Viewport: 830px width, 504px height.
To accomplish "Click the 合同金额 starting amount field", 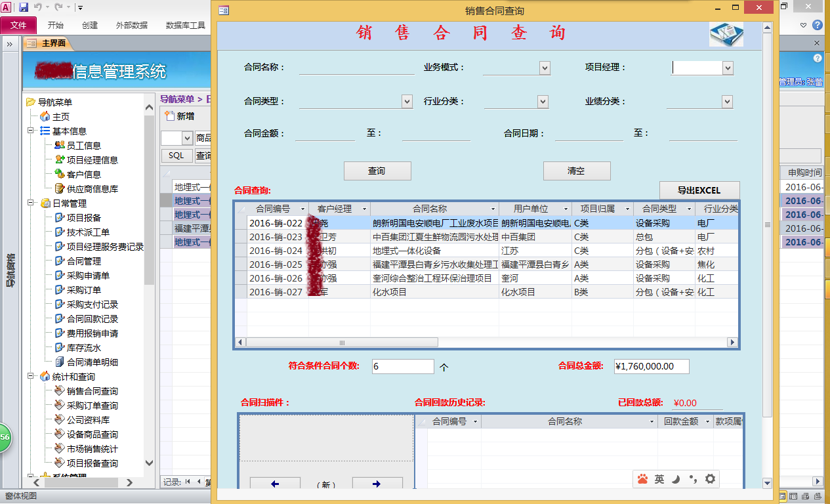I will click(x=325, y=133).
